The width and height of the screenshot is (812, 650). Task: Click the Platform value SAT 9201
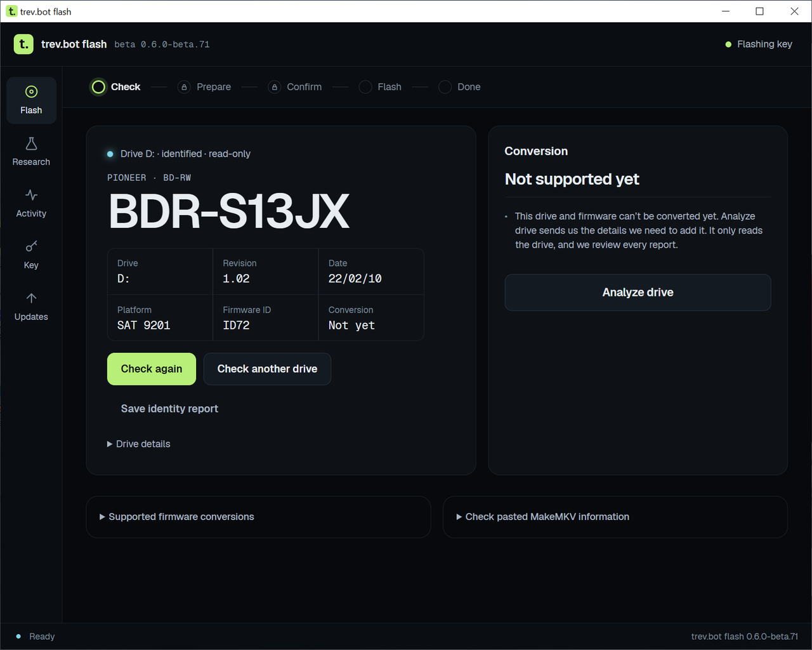point(144,325)
